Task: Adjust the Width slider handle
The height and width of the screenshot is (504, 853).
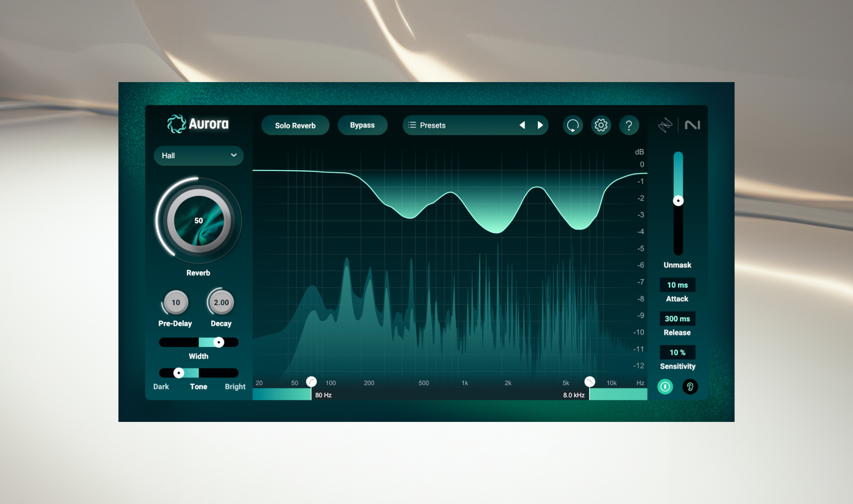Action: click(219, 342)
